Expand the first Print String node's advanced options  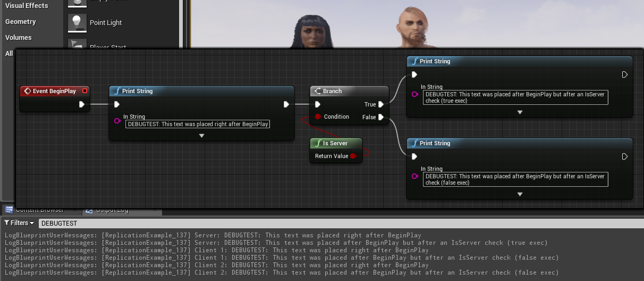pyautogui.click(x=201, y=136)
